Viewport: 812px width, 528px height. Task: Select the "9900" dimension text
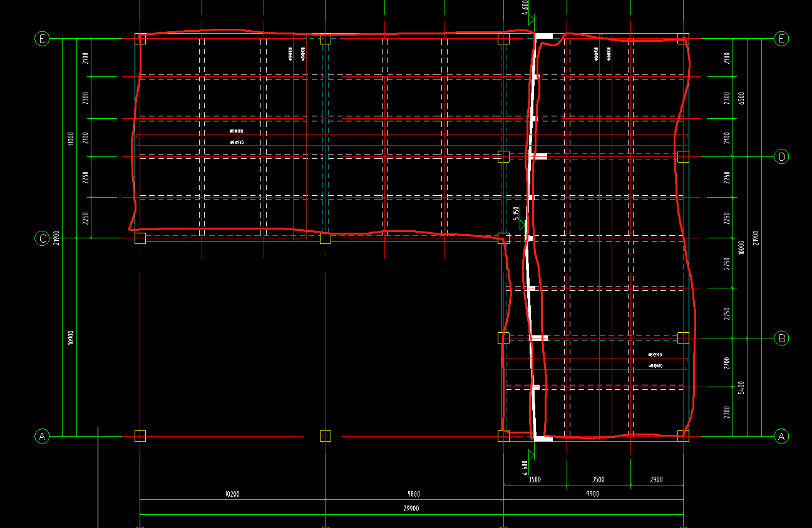pos(593,494)
